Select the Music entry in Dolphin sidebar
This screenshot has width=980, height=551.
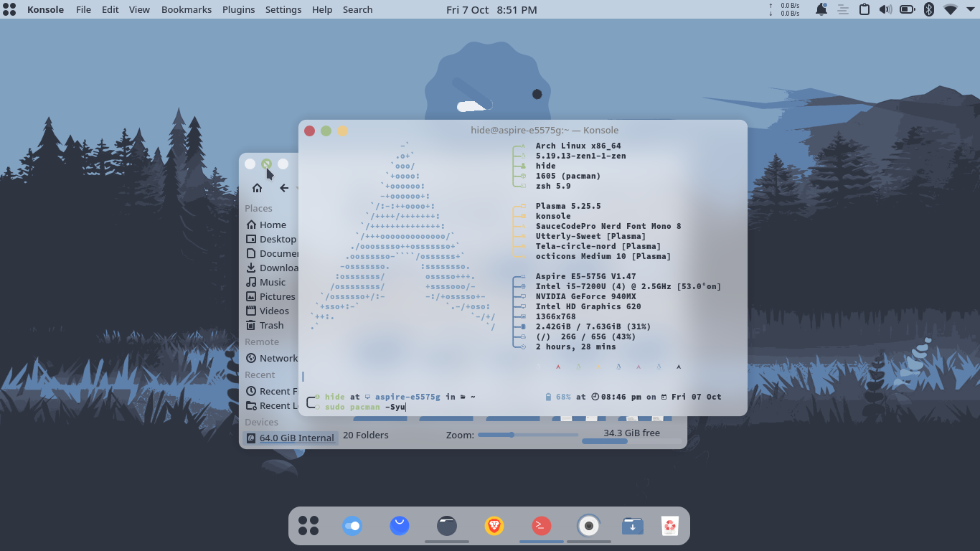[273, 282]
